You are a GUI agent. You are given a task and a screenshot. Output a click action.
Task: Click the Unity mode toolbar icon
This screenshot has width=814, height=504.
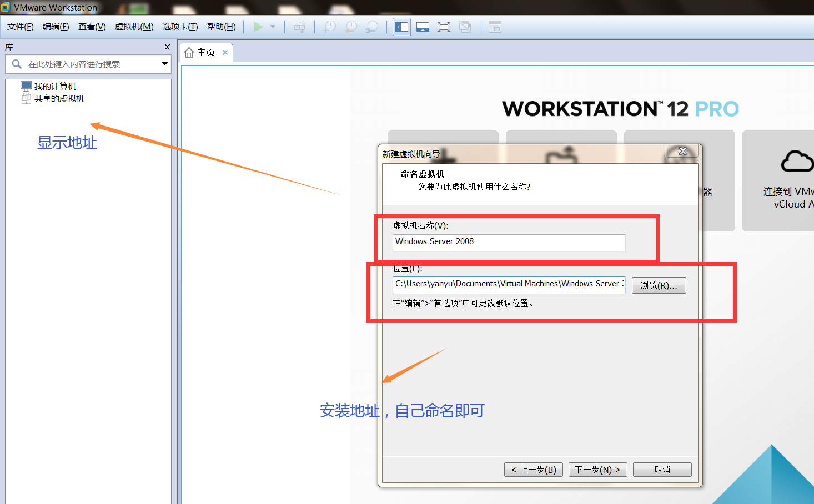click(x=465, y=27)
